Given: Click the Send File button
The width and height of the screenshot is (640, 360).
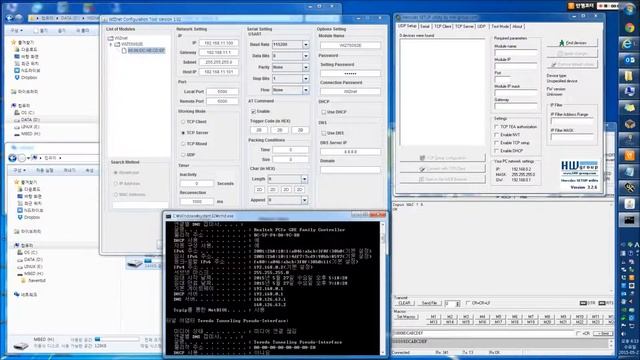Looking at the screenshot, I should (x=429, y=303).
